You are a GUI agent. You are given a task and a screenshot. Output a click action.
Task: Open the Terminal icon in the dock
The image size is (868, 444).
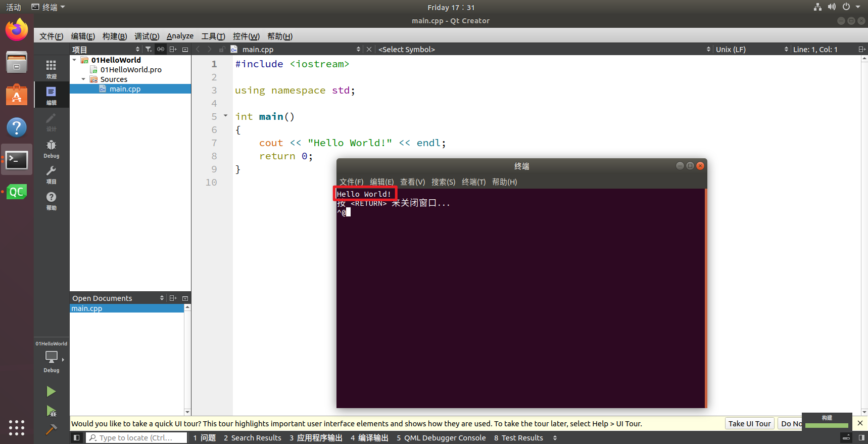click(17, 160)
